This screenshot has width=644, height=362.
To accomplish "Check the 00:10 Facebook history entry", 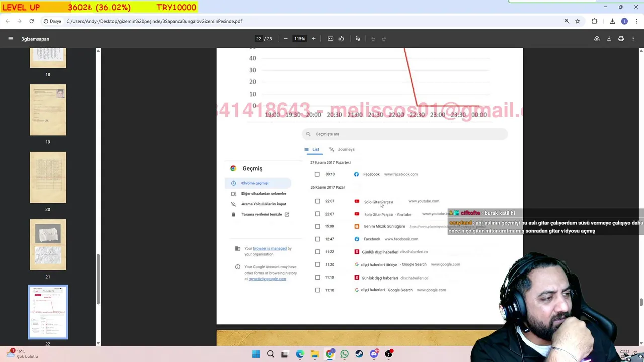I will (317, 174).
